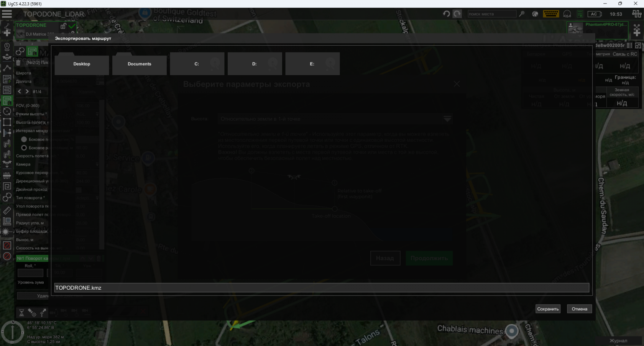Select the photogrammetry tool marked P

coord(7,79)
